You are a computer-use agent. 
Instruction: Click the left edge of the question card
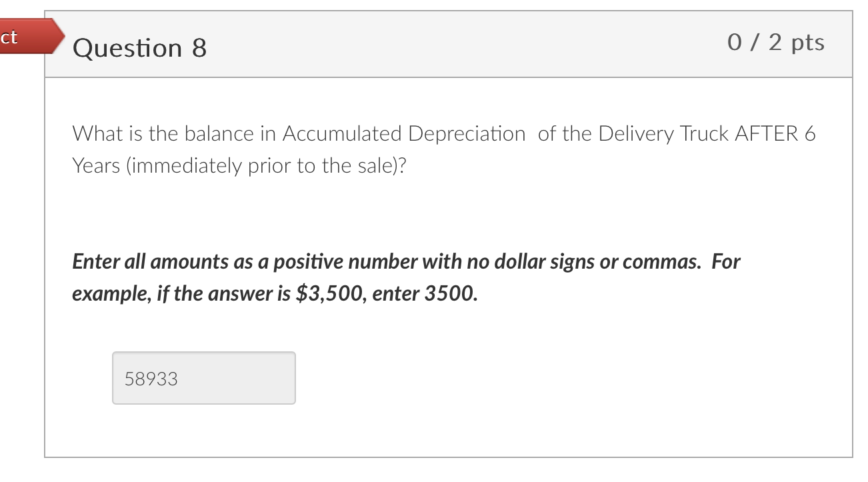[45, 267]
